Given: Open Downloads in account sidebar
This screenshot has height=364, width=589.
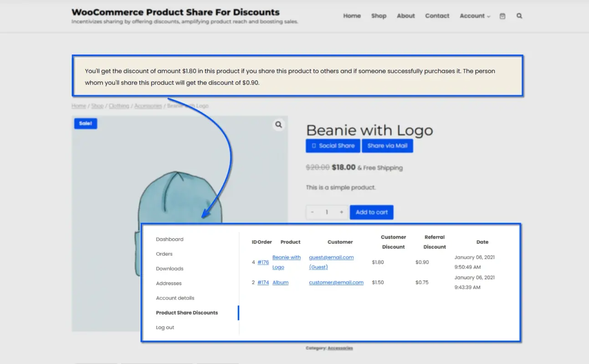Looking at the screenshot, I should coord(169,268).
